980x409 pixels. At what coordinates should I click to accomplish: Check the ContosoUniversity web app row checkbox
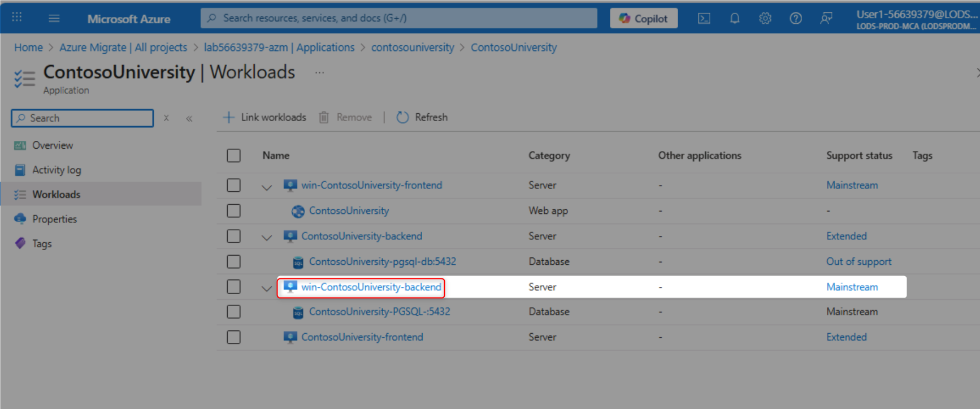[x=233, y=210]
